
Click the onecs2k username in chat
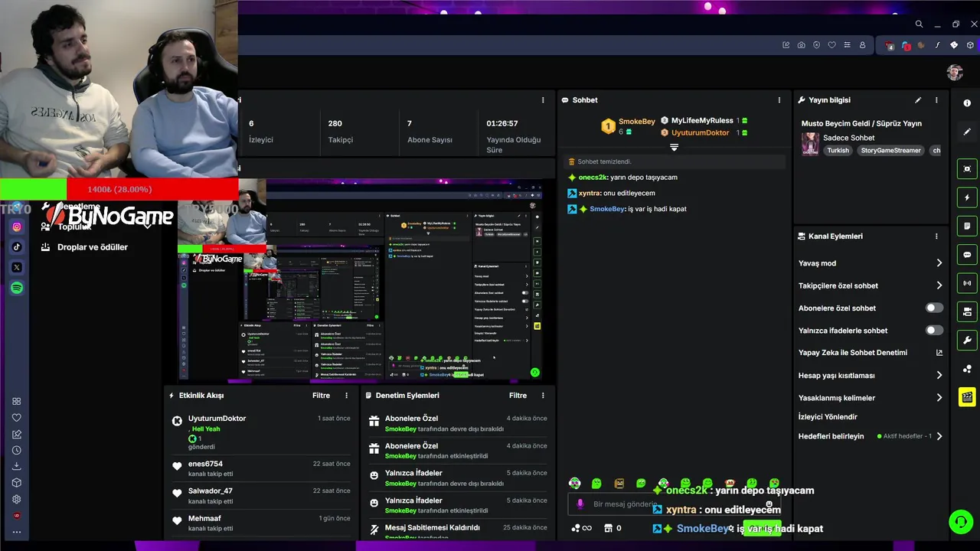(x=592, y=178)
